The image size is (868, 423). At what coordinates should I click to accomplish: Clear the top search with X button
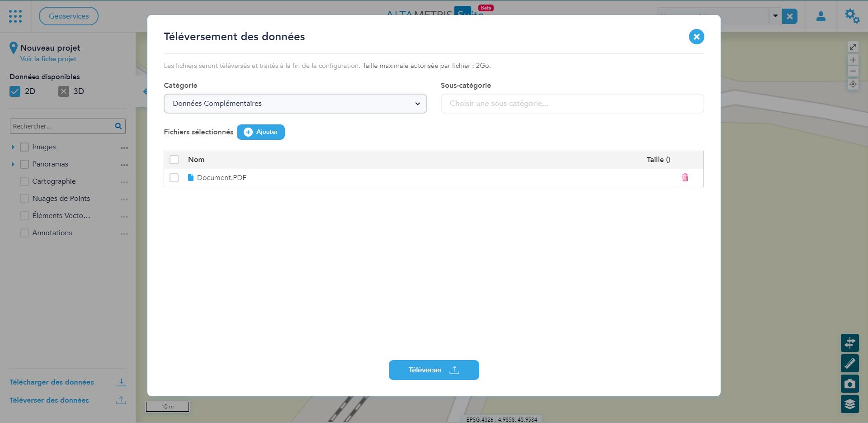pyautogui.click(x=790, y=16)
